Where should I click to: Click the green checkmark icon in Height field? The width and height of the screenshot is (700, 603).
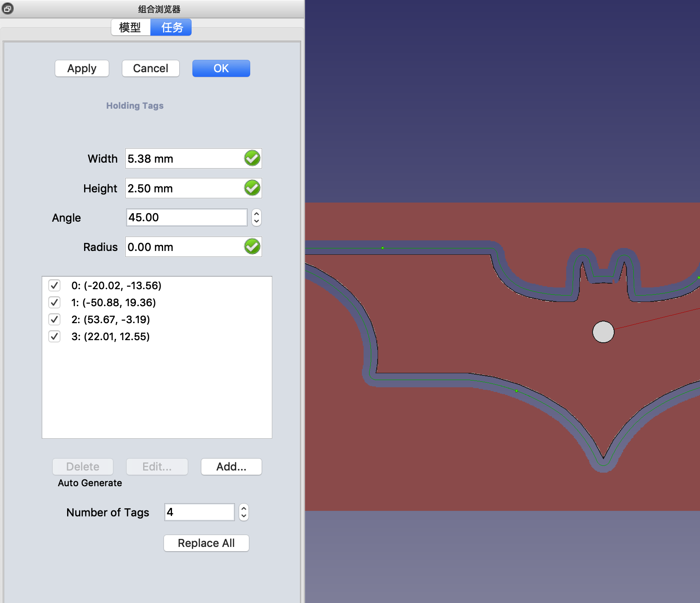point(252,188)
